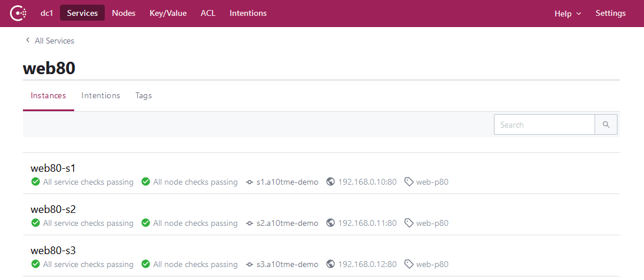The image size is (644, 280).
Task: Expand the Help dropdown menu
Action: tap(567, 14)
